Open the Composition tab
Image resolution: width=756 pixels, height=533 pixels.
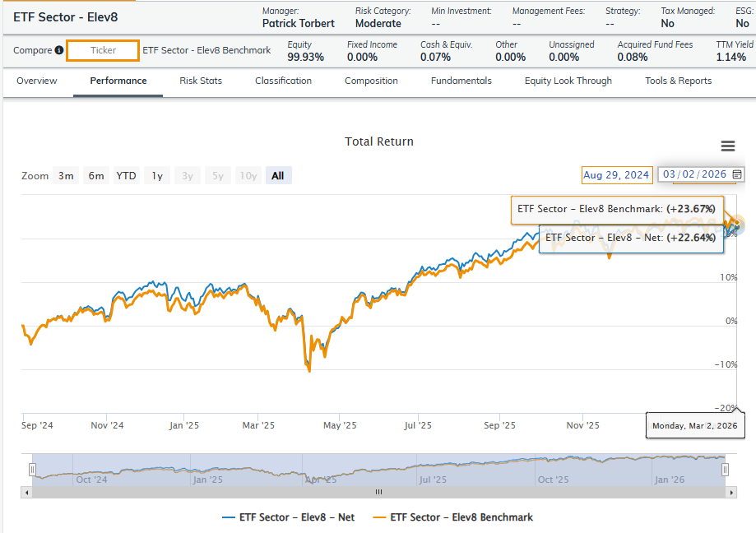[x=371, y=81]
